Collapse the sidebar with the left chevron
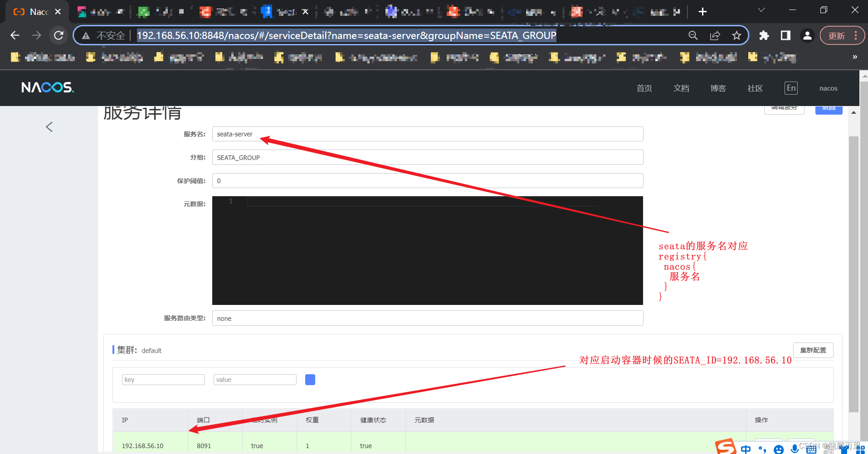868x454 pixels. click(49, 127)
